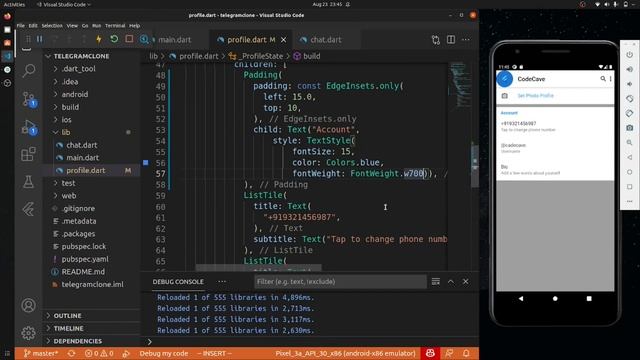This screenshot has height=360, width=640.
Task: Stop debugging with the red square
Action: click(129, 39)
